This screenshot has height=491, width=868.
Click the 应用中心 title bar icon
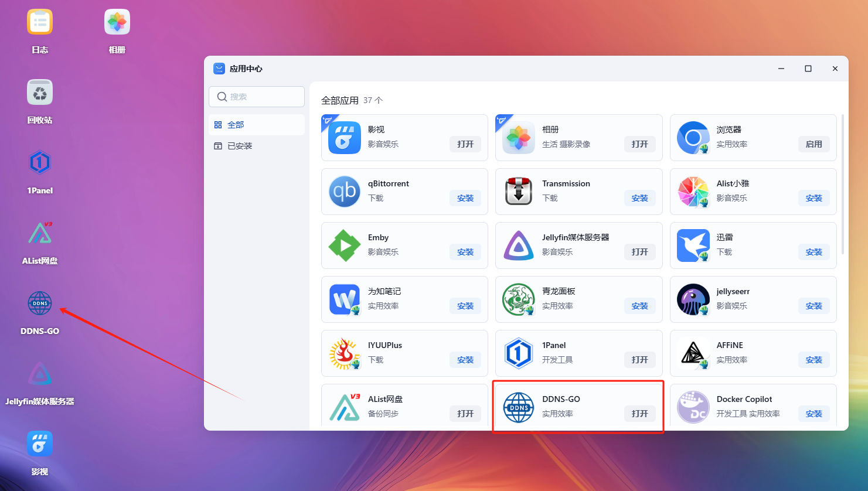click(x=219, y=69)
